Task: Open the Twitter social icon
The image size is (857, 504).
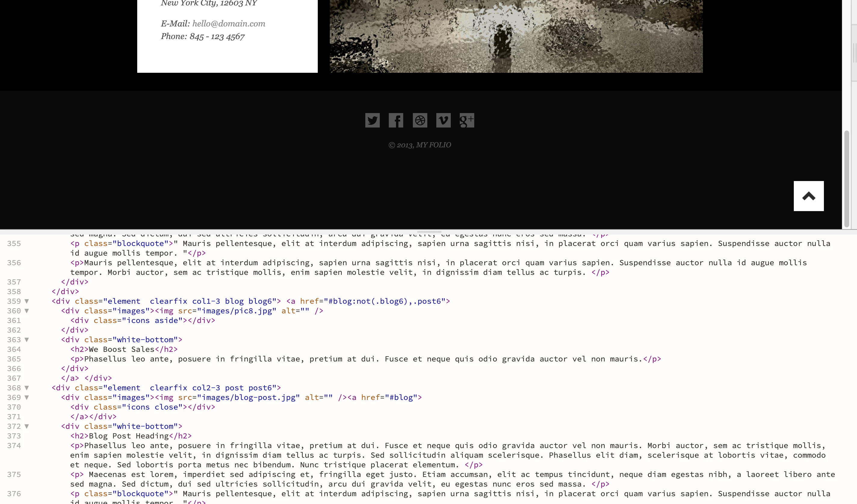Action: (373, 120)
